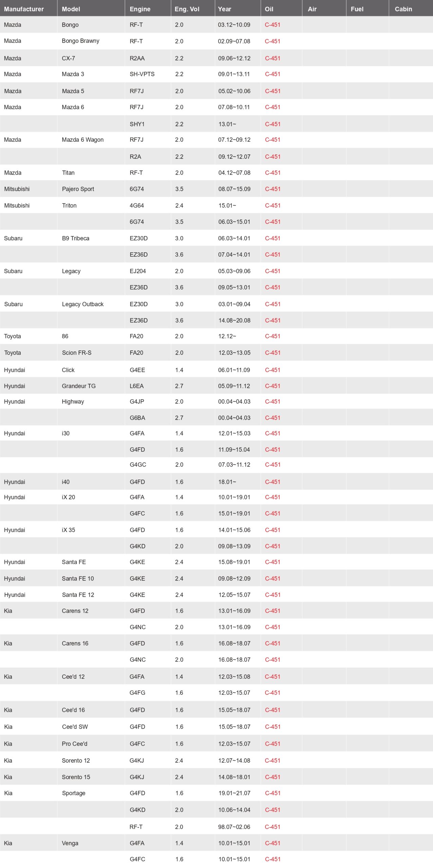
Task: Open C-451 link in Bongo Brawny row
Action: [x=272, y=41]
